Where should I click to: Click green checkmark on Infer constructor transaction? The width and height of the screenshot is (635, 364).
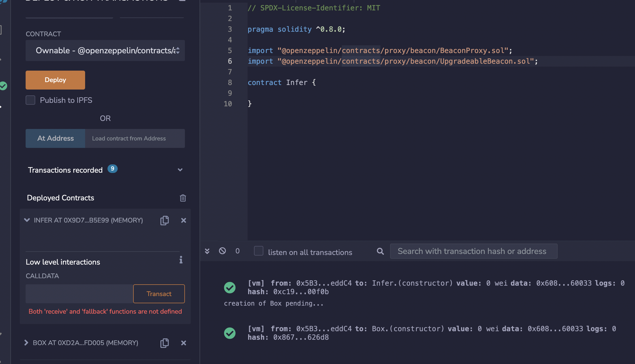coord(230,288)
